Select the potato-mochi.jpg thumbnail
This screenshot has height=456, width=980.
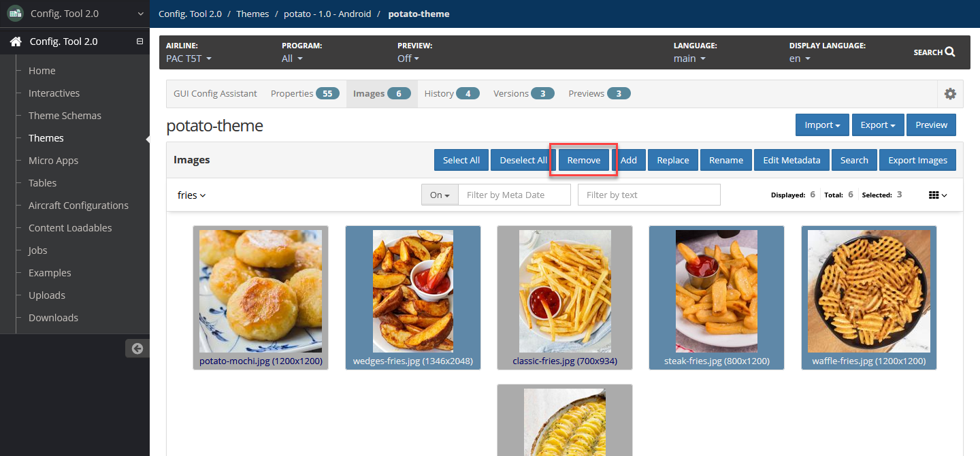pos(261,297)
